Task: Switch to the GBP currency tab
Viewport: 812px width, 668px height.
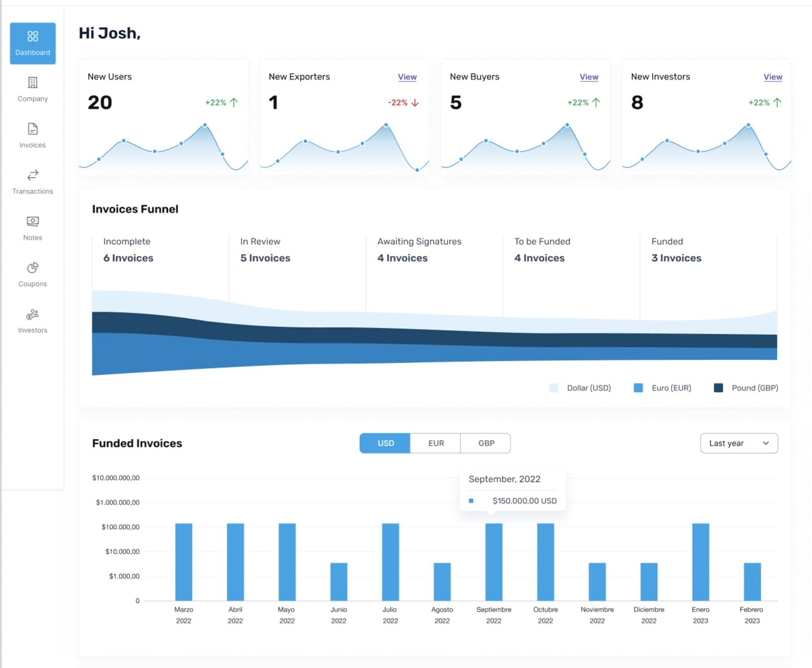Action: pyautogui.click(x=486, y=443)
